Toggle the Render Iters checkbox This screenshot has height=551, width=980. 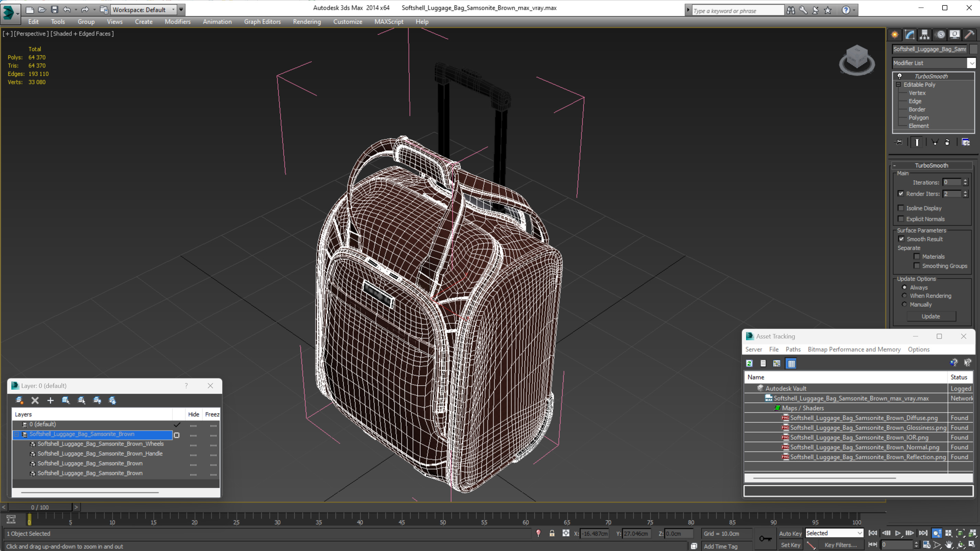point(901,194)
